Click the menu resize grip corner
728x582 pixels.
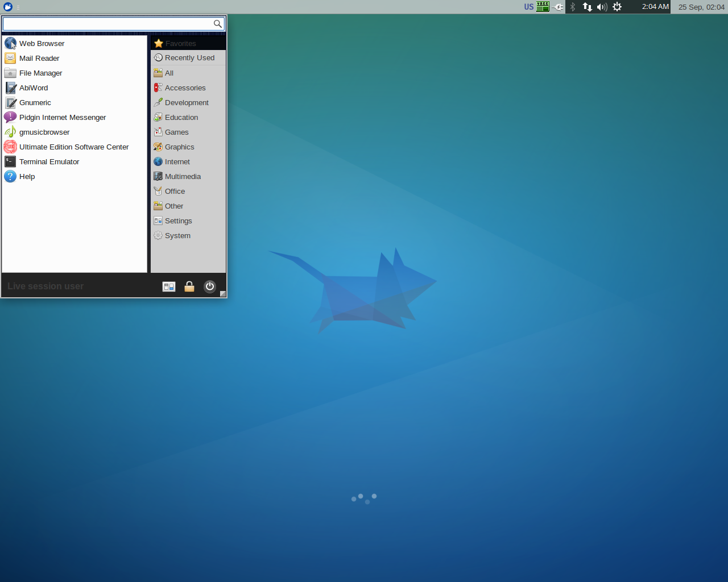point(223,294)
